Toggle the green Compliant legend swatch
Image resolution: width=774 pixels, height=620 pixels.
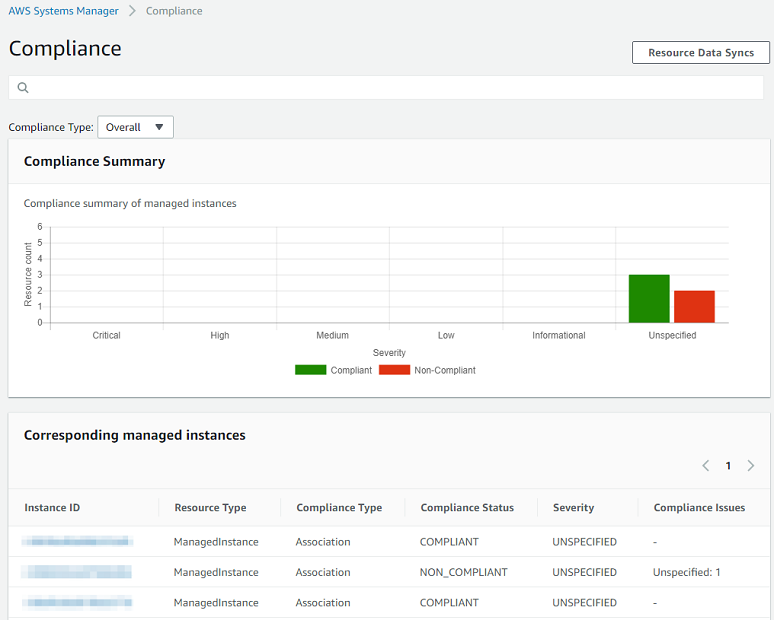click(310, 370)
